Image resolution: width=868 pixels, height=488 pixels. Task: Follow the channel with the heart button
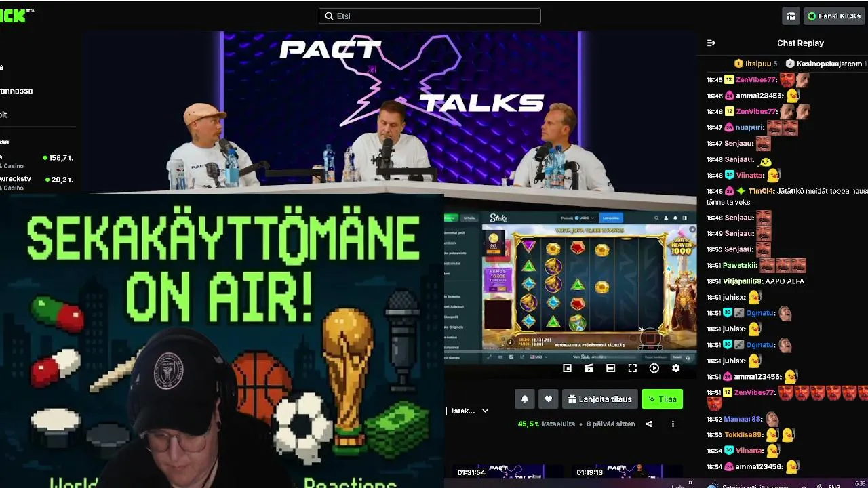click(x=549, y=399)
